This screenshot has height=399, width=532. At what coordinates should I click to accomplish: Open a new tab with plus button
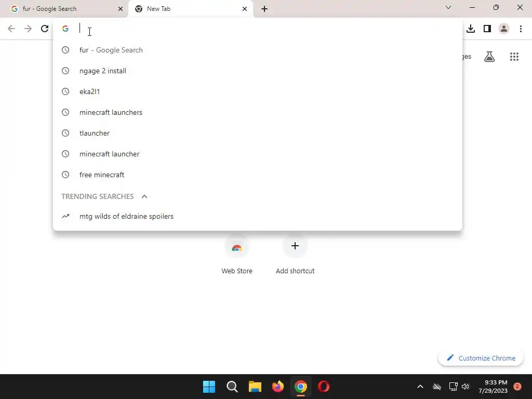coord(264,9)
